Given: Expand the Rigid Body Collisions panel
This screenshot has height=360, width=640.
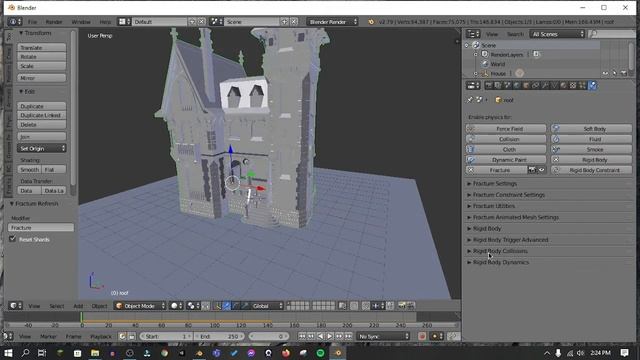Looking at the screenshot, I should click(x=500, y=251).
